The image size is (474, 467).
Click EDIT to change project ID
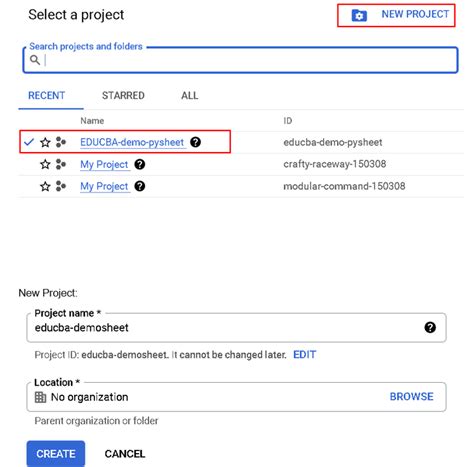click(304, 354)
